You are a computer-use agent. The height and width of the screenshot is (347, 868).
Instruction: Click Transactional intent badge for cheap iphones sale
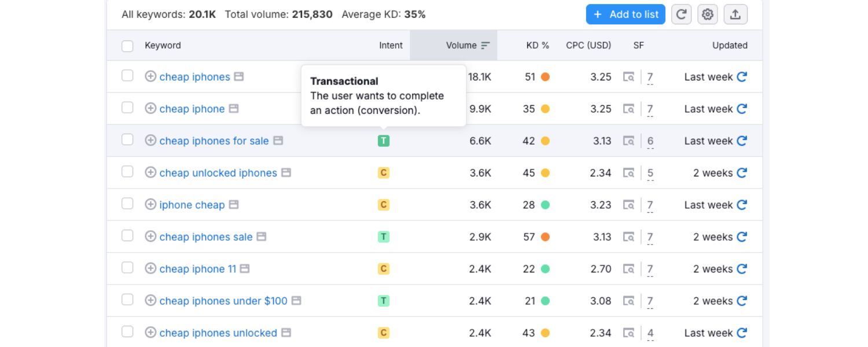click(x=383, y=237)
